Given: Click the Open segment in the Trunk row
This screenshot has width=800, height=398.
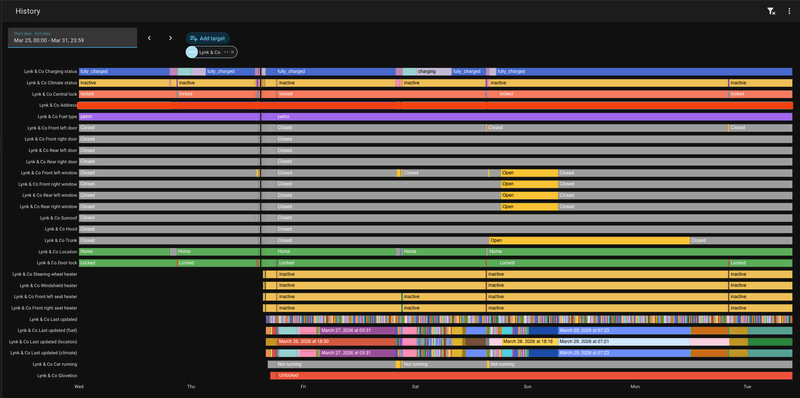Looking at the screenshot, I should click(x=589, y=240).
